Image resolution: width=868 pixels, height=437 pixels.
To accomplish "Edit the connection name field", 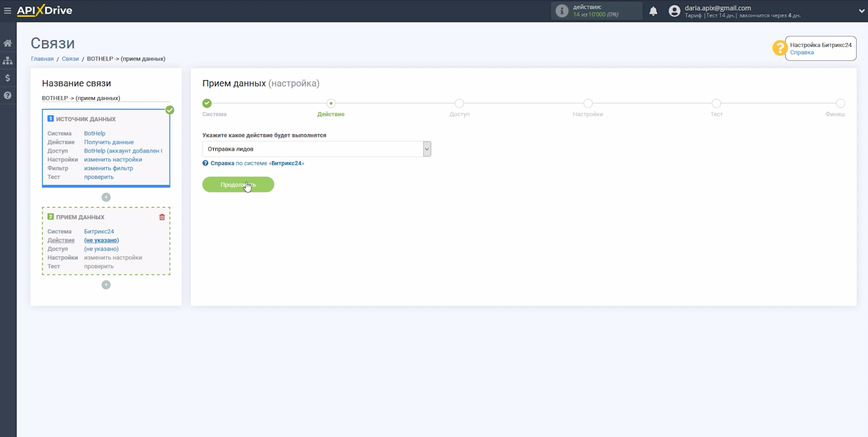I will [106, 98].
